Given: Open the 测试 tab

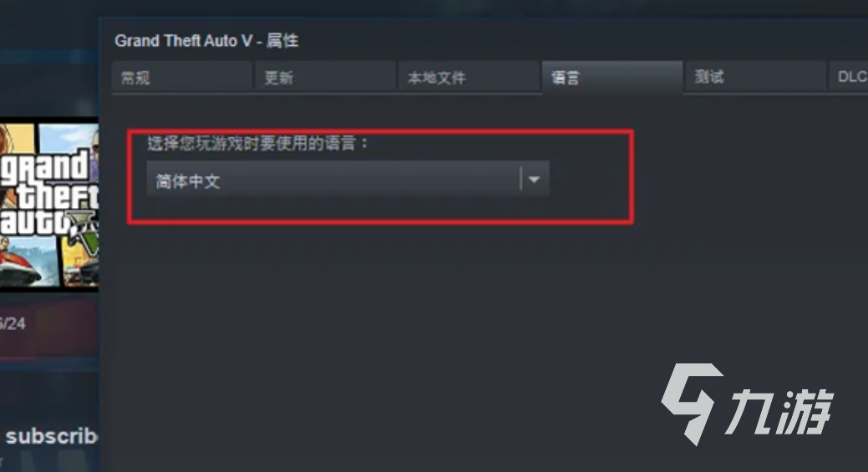Looking at the screenshot, I should [755, 78].
